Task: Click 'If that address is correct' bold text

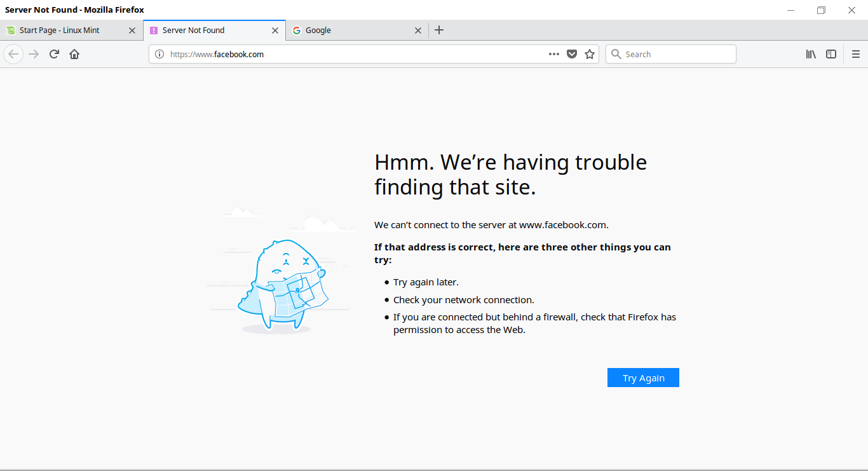Action: click(522, 254)
